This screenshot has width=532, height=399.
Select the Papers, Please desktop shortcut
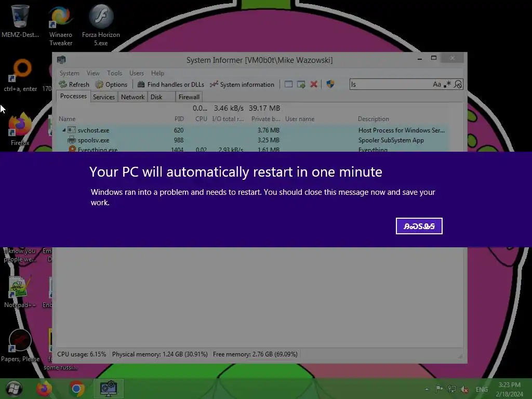pos(20,345)
